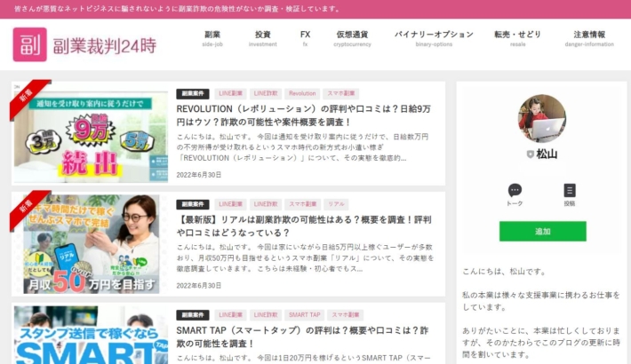Open the 注意情報 danger-information menu
This screenshot has height=364, width=631.
589,38
